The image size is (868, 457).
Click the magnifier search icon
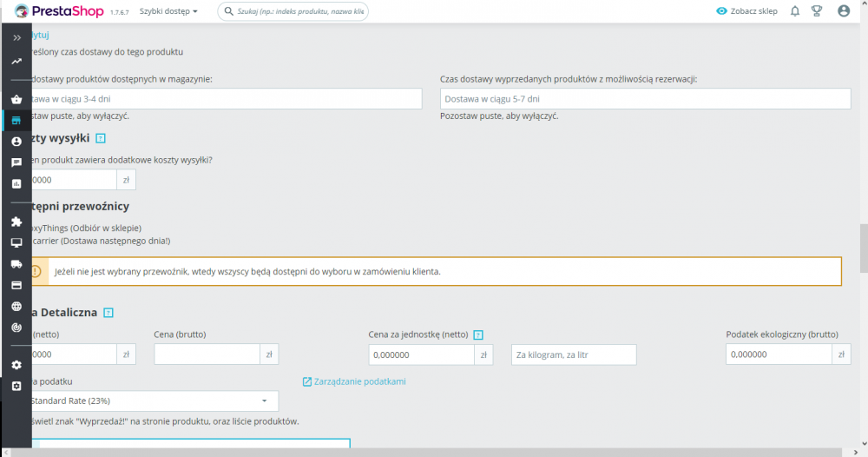(228, 11)
